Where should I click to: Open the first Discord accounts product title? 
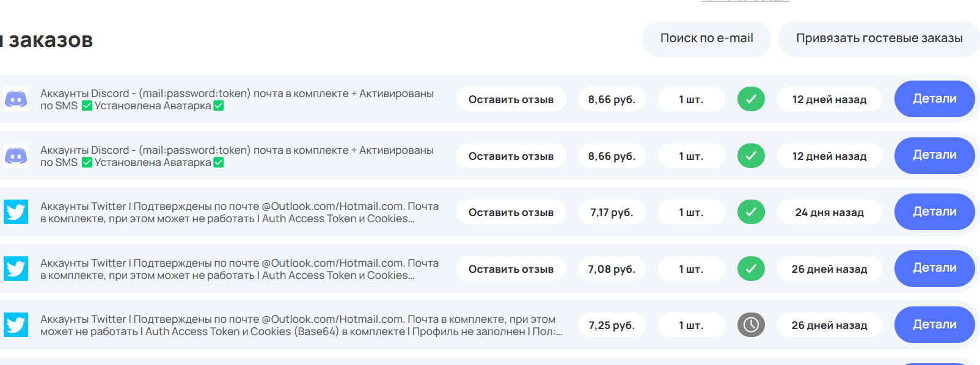(x=237, y=99)
